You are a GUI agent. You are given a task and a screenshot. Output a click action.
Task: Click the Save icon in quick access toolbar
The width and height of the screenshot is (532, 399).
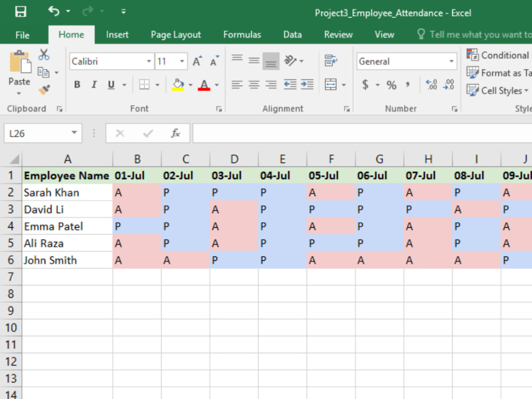point(21,12)
